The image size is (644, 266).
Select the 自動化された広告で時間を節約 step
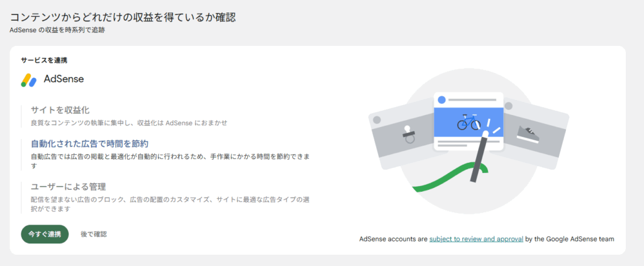(x=89, y=143)
